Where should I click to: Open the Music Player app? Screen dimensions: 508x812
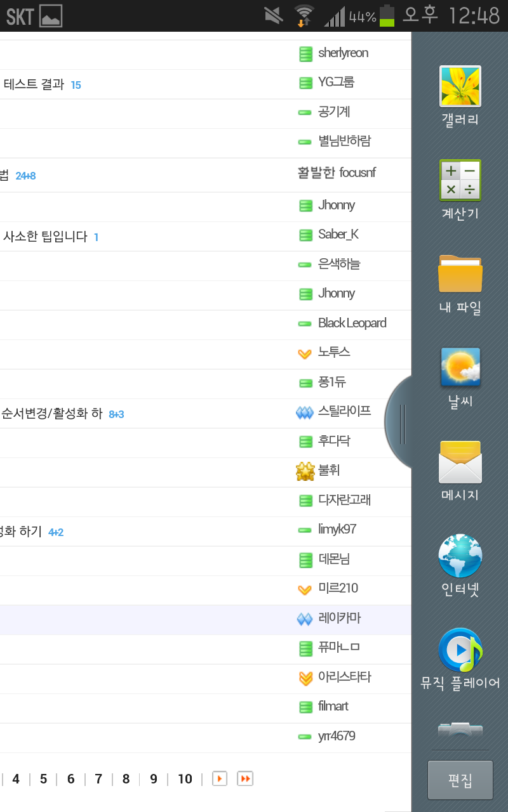point(460,650)
